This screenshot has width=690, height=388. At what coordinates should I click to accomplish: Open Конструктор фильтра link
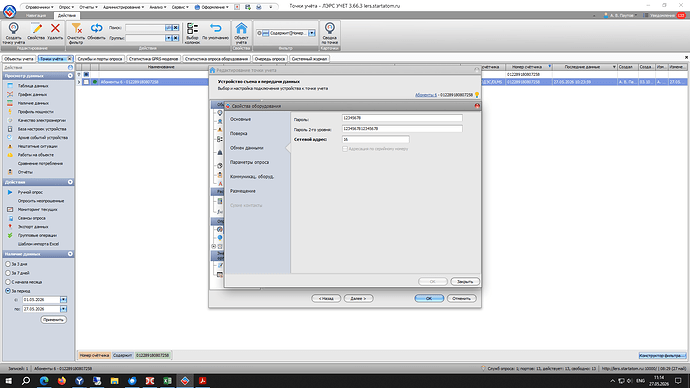click(662, 355)
